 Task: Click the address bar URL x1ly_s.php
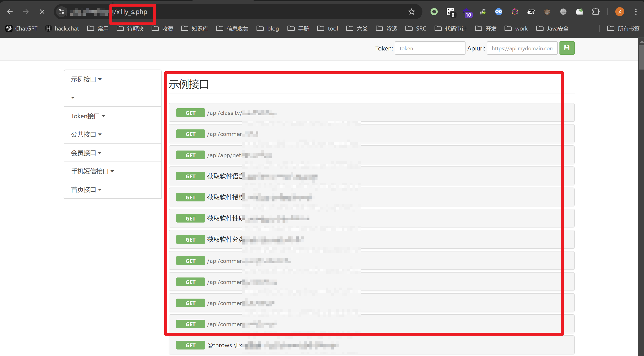[131, 12]
